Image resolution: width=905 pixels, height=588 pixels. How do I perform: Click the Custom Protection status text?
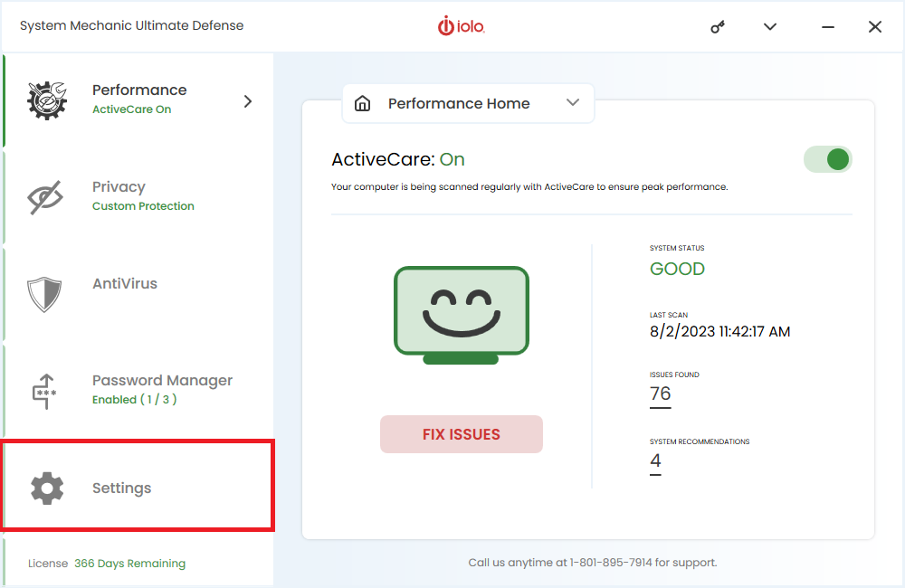(143, 206)
